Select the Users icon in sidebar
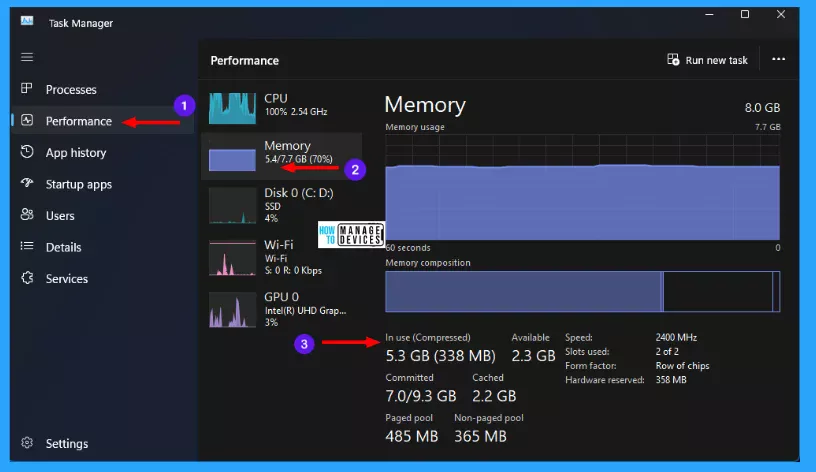 (27, 216)
